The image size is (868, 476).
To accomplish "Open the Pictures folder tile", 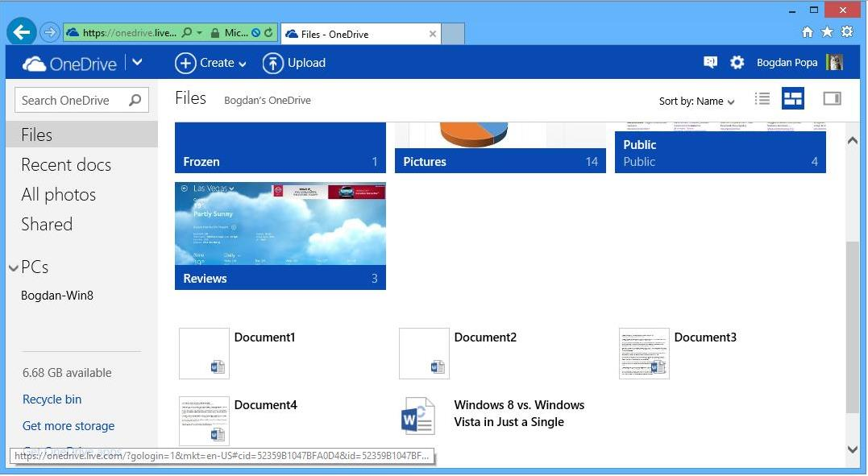I will (x=500, y=147).
